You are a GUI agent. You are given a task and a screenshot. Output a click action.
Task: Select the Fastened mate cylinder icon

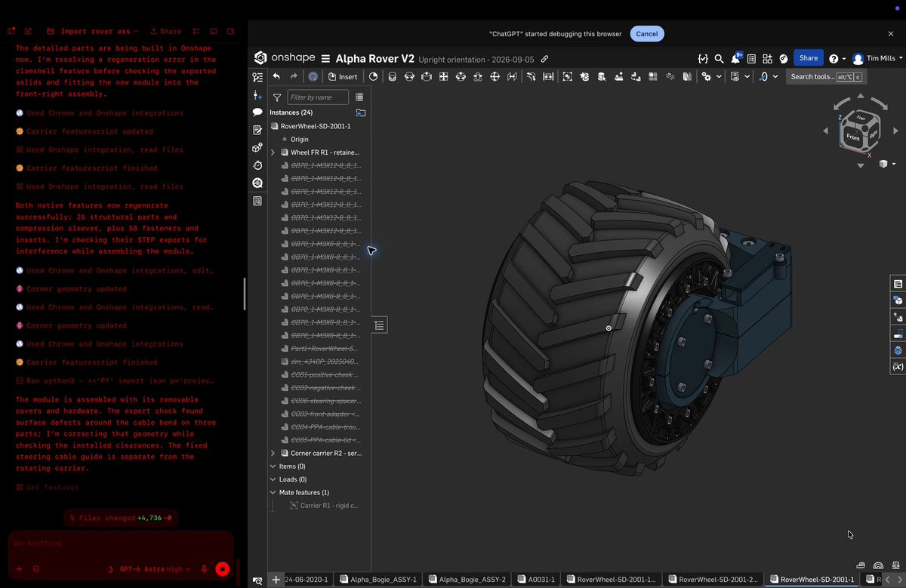pos(391,76)
